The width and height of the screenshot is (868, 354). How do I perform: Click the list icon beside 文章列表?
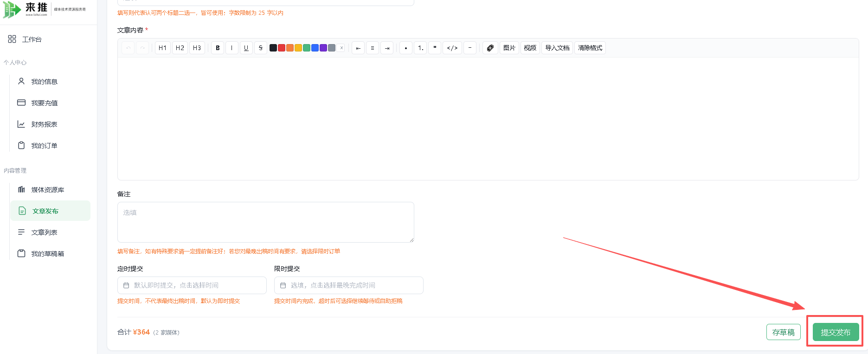pos(21,232)
